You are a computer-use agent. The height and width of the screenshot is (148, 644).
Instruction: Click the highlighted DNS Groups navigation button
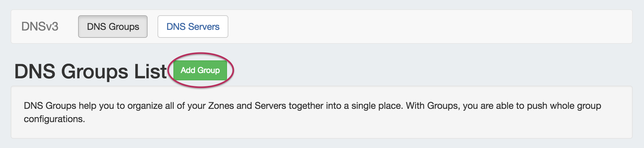pyautogui.click(x=113, y=27)
